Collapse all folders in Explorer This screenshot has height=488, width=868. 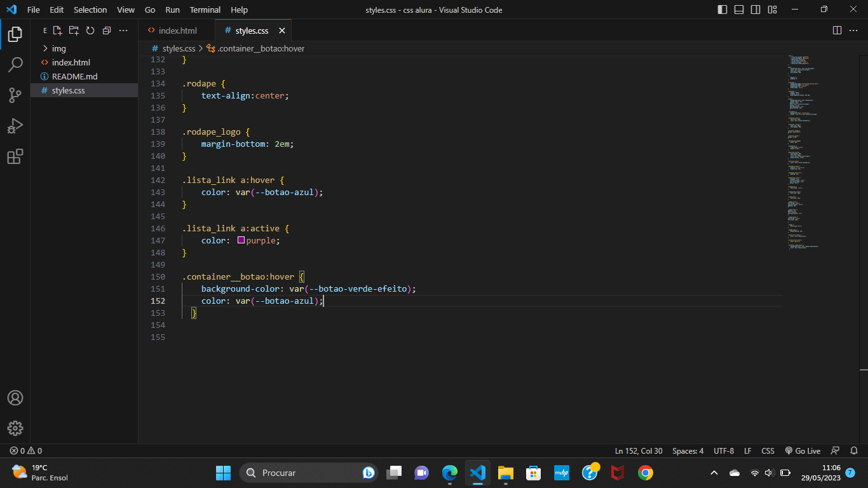pos(107,30)
